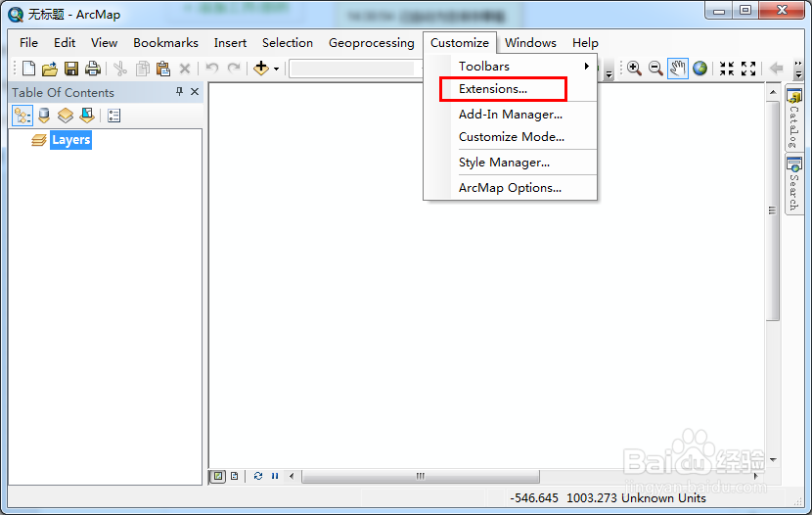Viewport: 812px width, 515px height.
Task: Expand the Toolbars submenu
Action: tap(511, 67)
